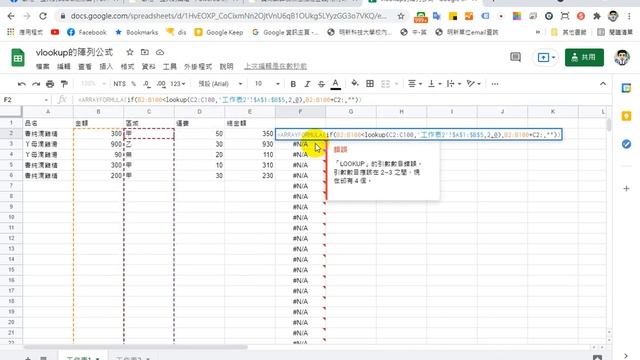Open the font size 10 dropdown

pos(267,84)
